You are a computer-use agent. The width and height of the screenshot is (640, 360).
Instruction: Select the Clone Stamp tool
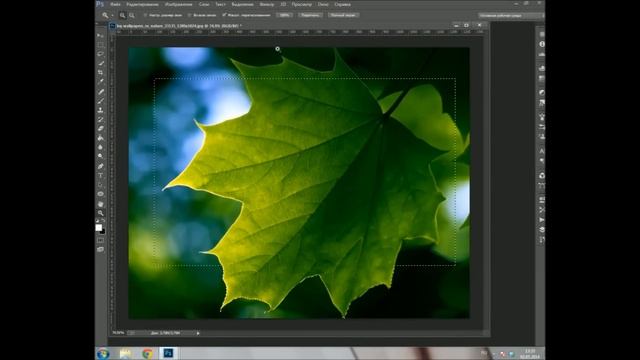[100, 110]
